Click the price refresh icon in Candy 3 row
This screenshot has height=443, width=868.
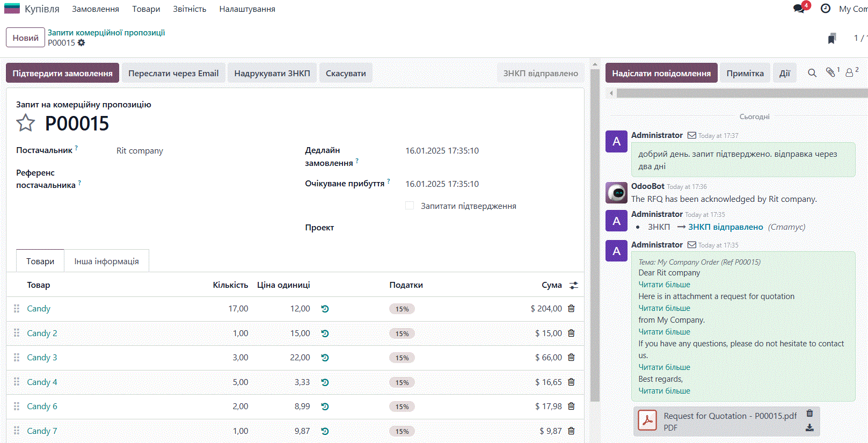[325, 358]
